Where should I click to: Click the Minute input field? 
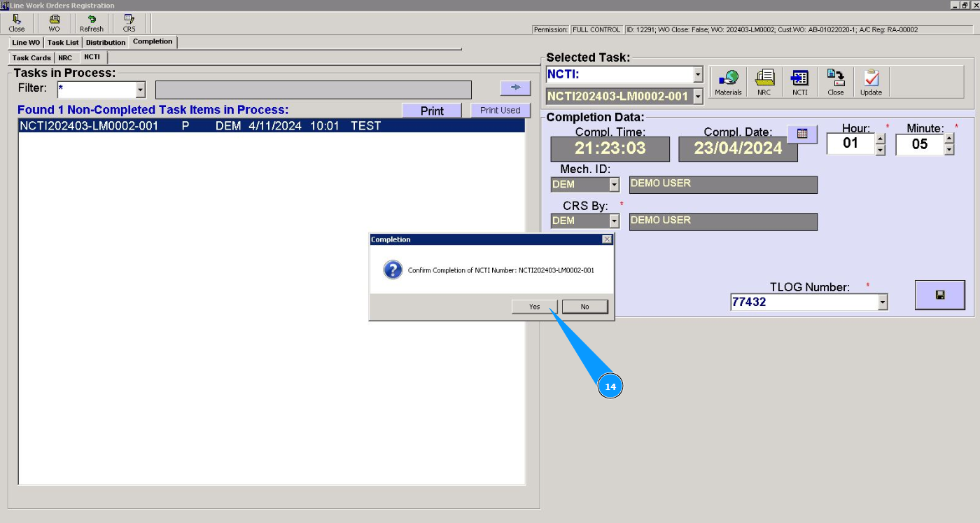coord(920,144)
